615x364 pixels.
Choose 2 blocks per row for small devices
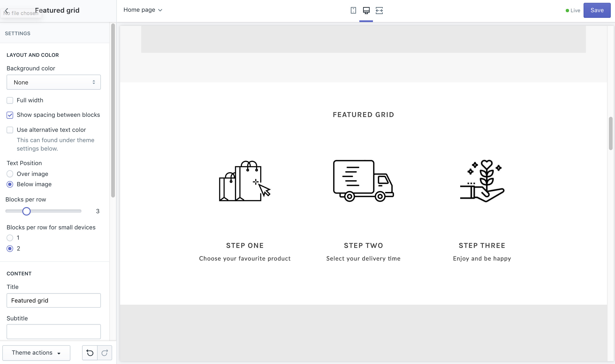pyautogui.click(x=10, y=248)
